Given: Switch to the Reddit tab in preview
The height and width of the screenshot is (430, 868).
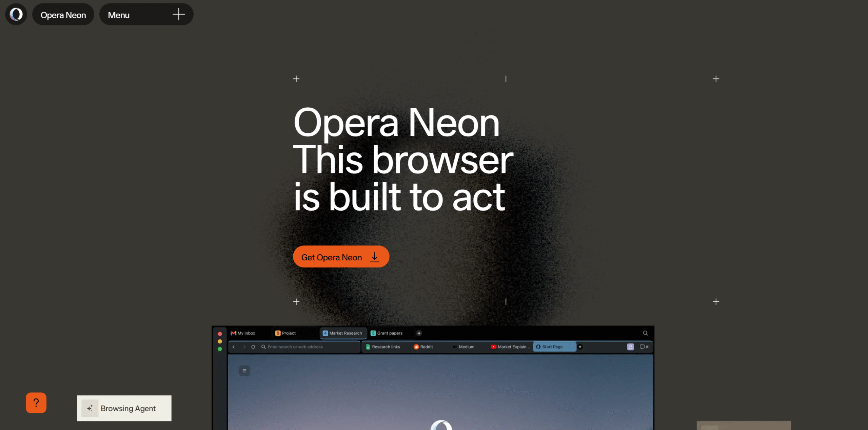Looking at the screenshot, I should tap(423, 347).
